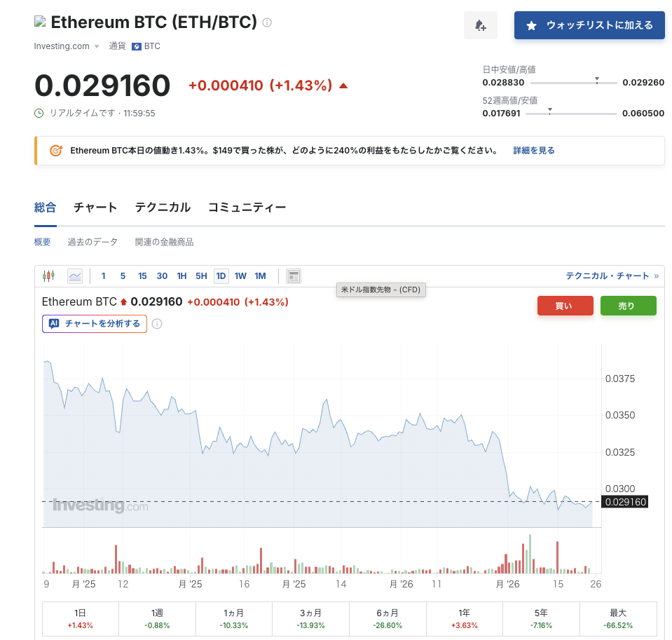Expand the テクニカル・チャート link arrow
The image size is (672, 640).
point(656,276)
